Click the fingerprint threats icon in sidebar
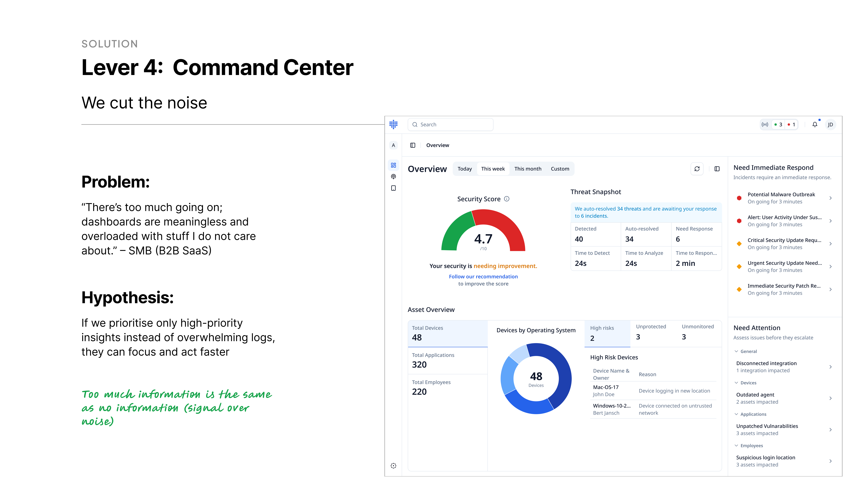 click(393, 176)
